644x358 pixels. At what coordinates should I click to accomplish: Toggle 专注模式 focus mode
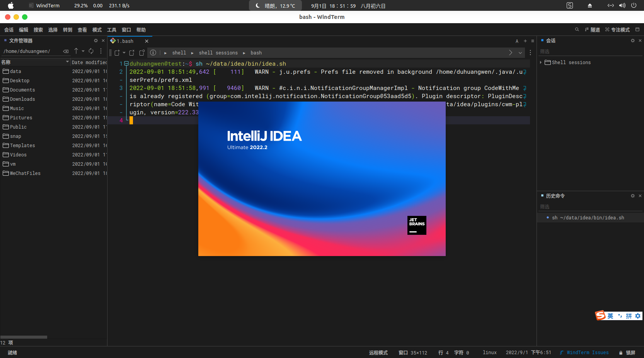617,30
